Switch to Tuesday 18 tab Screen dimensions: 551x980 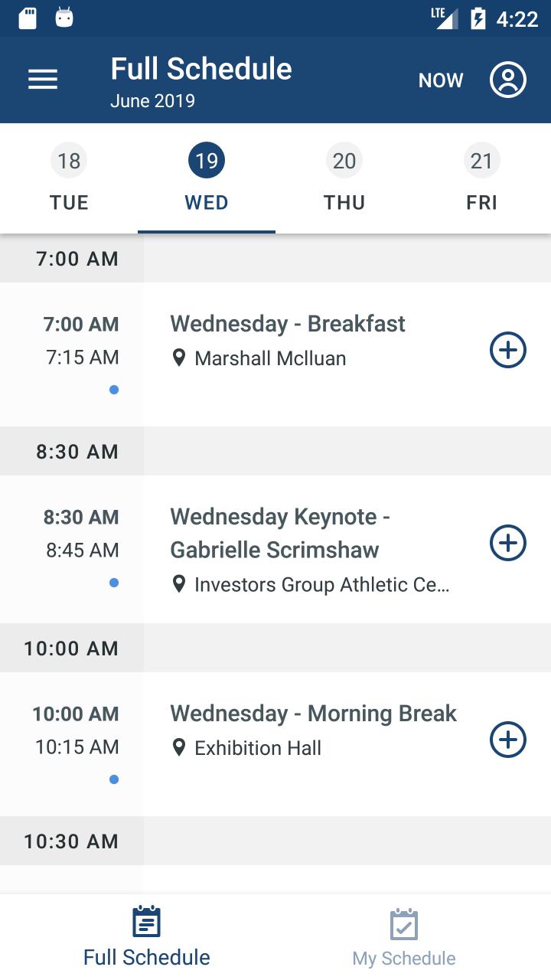coord(69,179)
